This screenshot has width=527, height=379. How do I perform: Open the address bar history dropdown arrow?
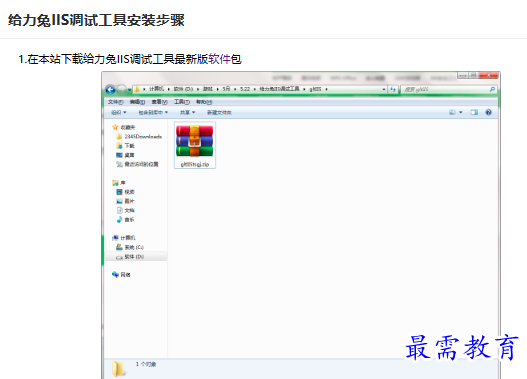pyautogui.click(x=383, y=89)
